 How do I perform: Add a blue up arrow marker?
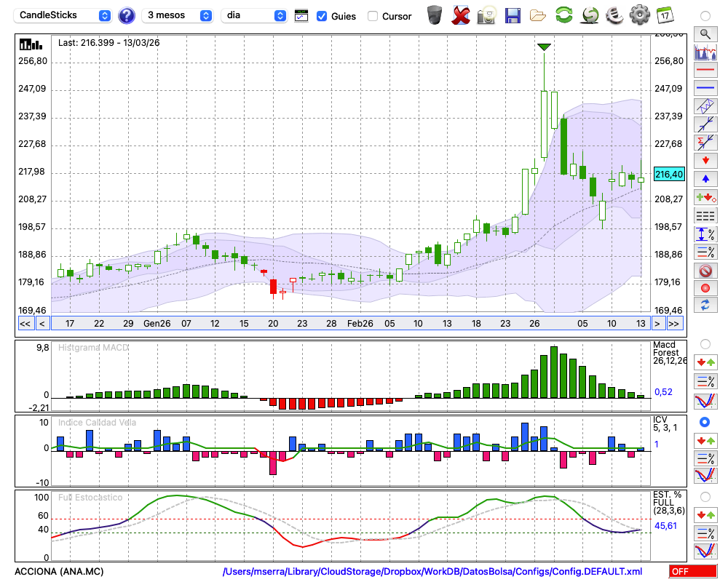tap(705, 178)
